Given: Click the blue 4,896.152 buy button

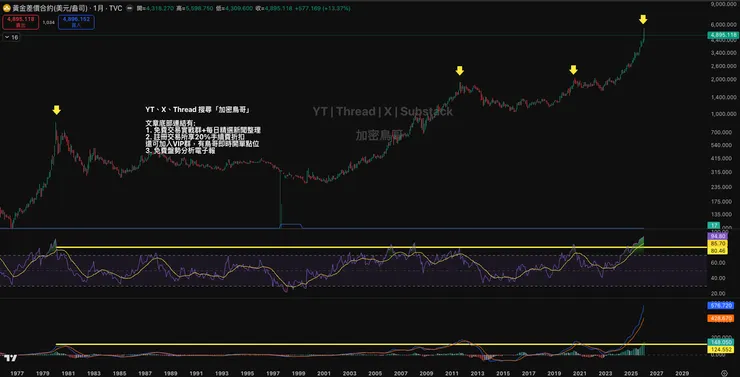Looking at the screenshot, I should click(x=76, y=22).
